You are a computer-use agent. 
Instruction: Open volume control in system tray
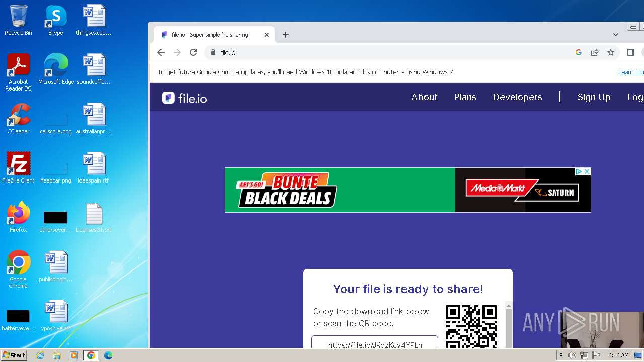572,355
